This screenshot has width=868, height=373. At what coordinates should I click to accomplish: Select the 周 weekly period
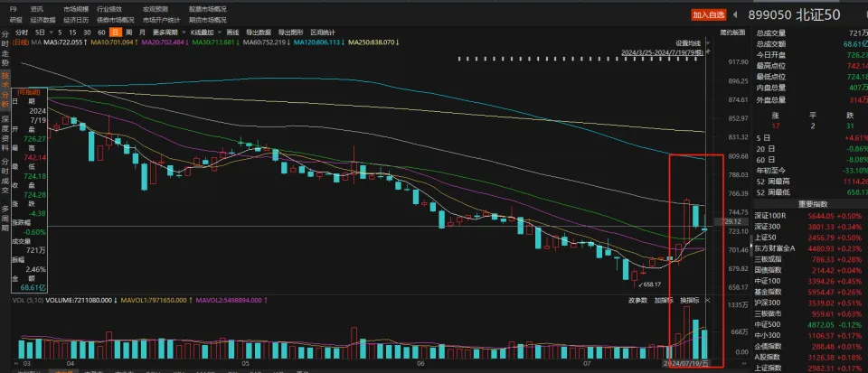[x=127, y=32]
